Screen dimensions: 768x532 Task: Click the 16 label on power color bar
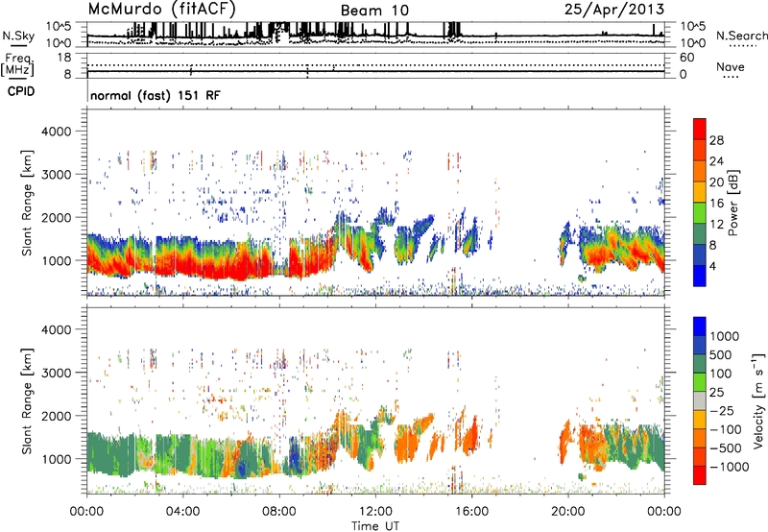(716, 204)
